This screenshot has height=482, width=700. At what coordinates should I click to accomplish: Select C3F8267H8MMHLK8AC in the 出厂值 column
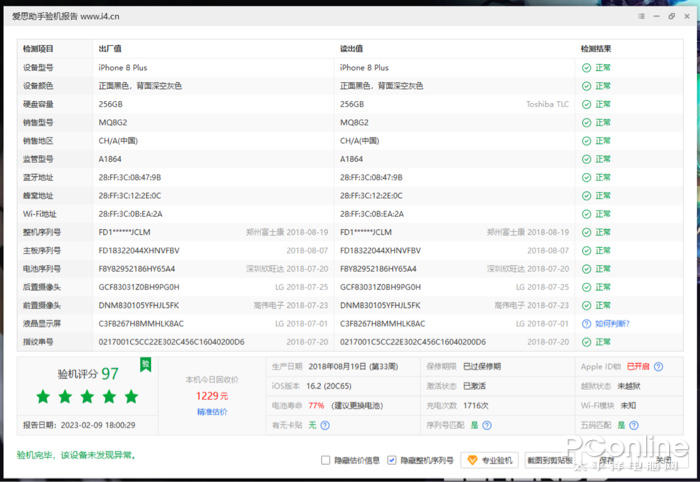pyautogui.click(x=141, y=324)
